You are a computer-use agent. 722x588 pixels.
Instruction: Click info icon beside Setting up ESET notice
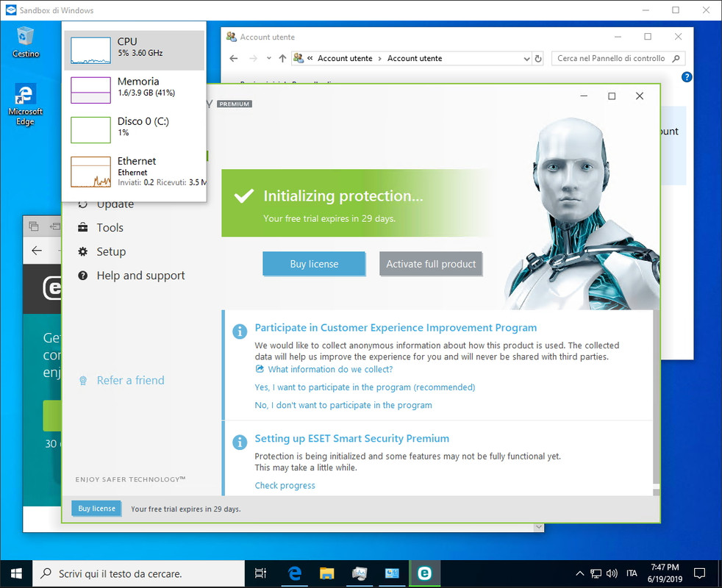[x=240, y=442]
